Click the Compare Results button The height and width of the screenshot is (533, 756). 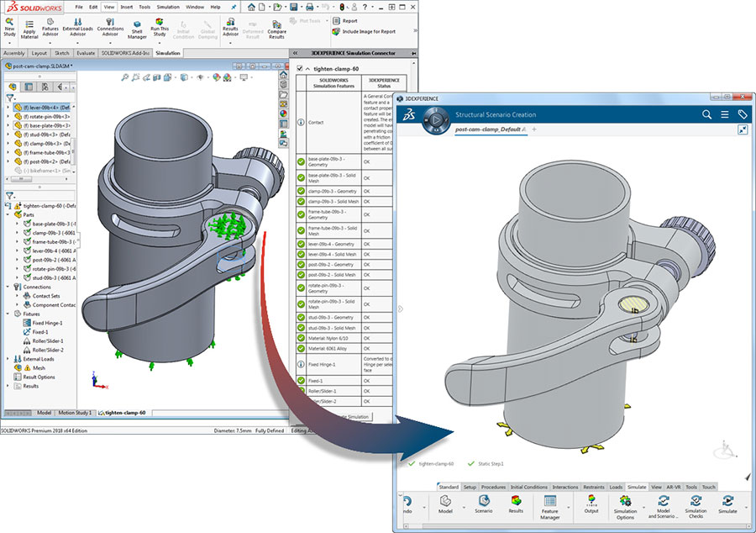pyautogui.click(x=276, y=29)
